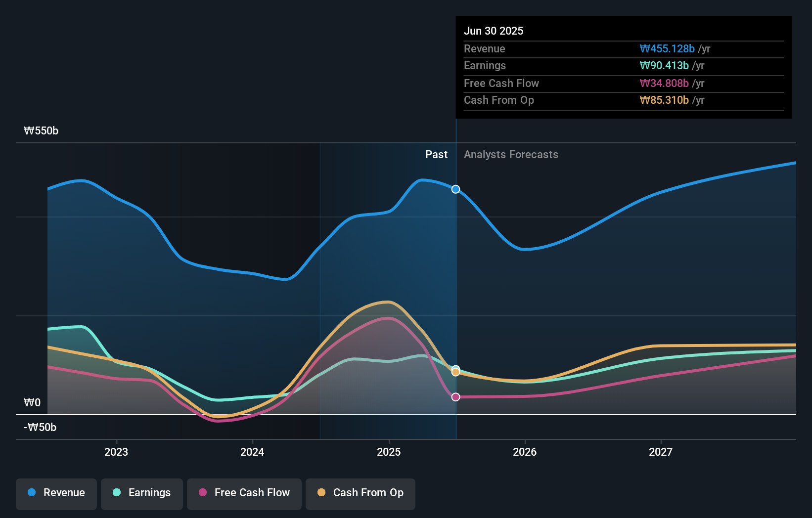Toggle the Earnings series visibility
The image size is (812, 518).
pos(141,493)
